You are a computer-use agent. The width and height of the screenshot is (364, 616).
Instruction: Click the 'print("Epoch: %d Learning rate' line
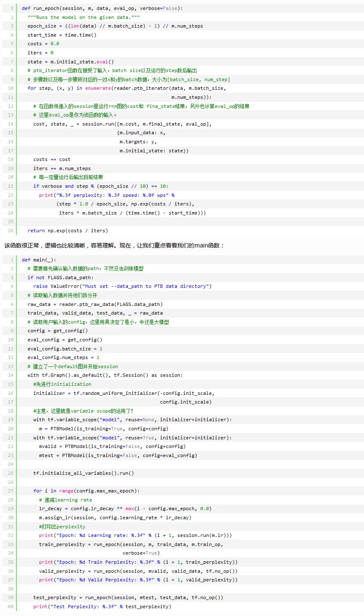[135, 535]
